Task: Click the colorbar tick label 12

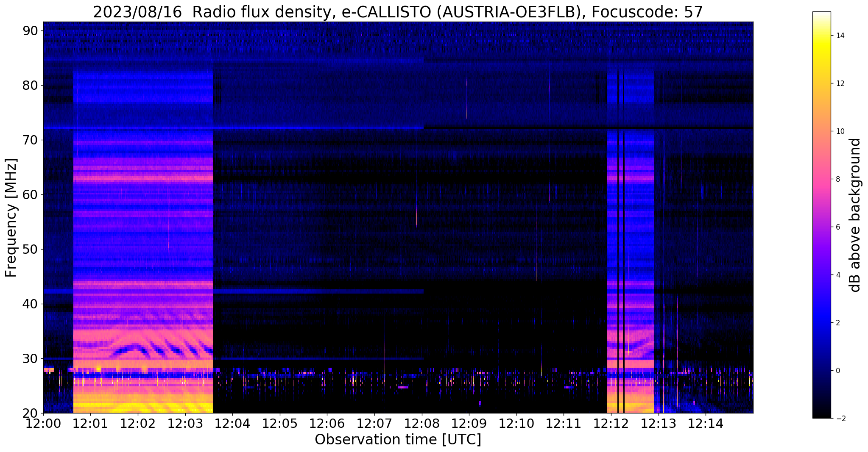Action: pos(840,83)
